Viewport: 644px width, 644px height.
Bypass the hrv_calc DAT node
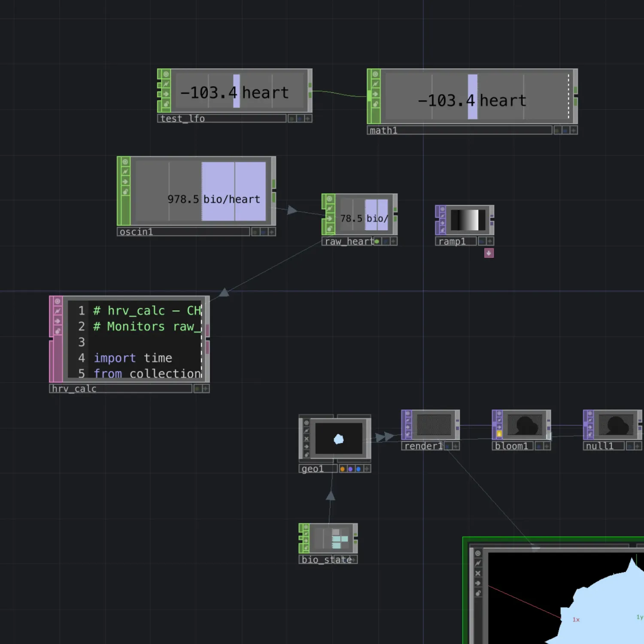(x=58, y=321)
